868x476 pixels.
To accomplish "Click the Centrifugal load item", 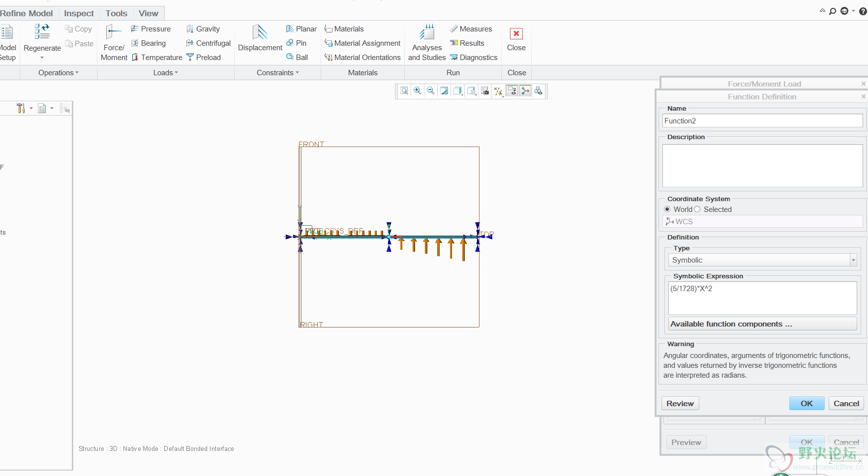I will coord(209,43).
